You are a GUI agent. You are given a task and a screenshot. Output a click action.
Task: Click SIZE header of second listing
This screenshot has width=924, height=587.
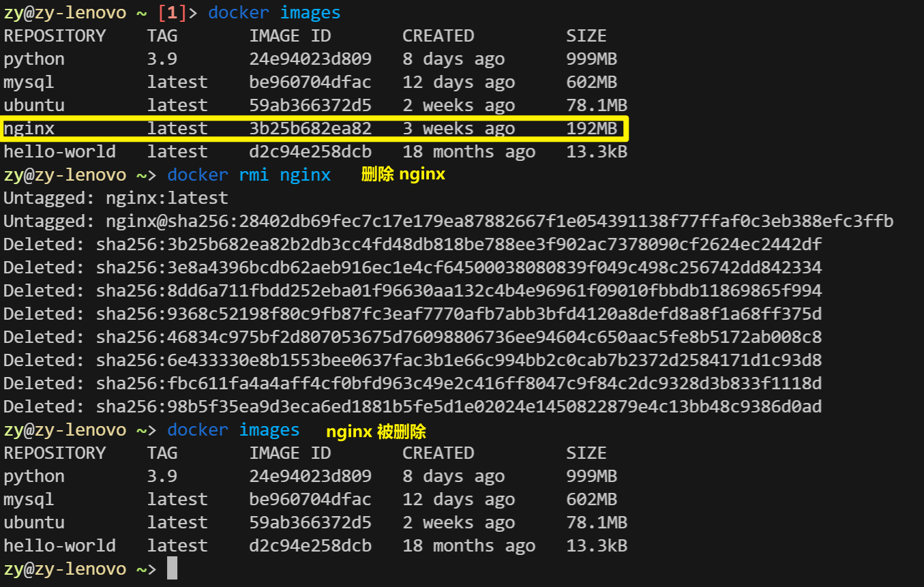tap(586, 453)
